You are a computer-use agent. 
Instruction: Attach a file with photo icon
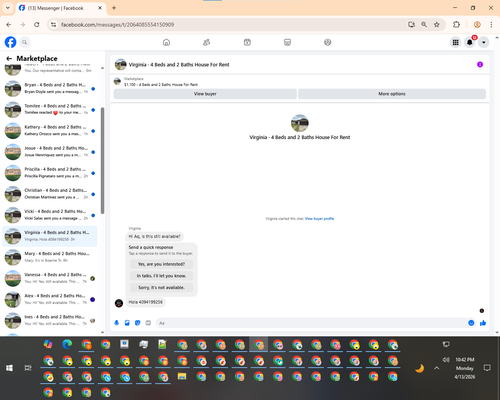click(x=127, y=323)
